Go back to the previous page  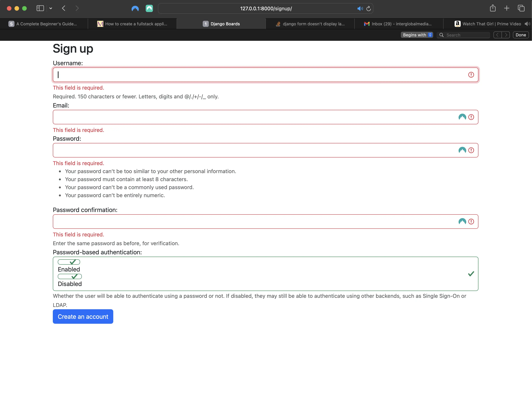(x=64, y=8)
